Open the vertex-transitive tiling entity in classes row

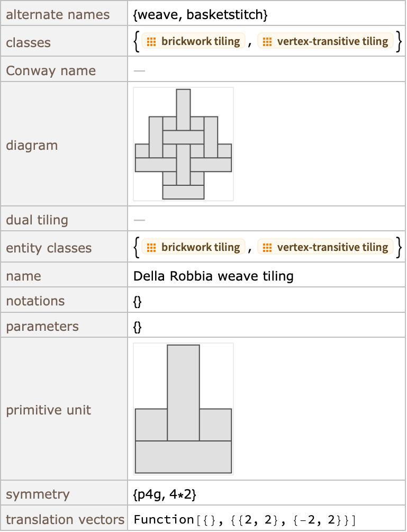point(325,41)
